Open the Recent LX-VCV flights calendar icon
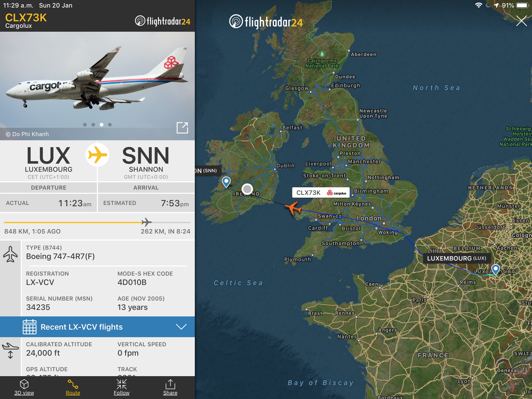532x399 pixels. [x=30, y=327]
